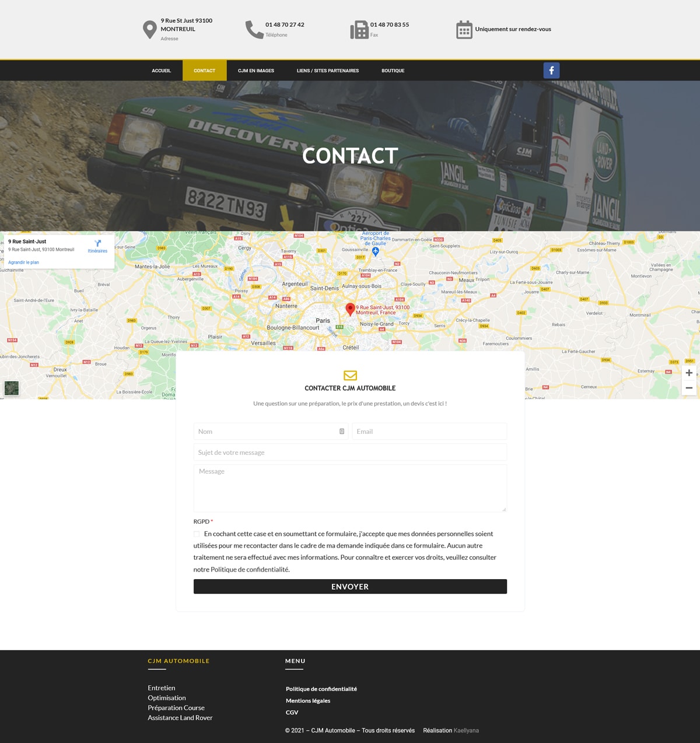Open the Facebook page icon

click(551, 71)
